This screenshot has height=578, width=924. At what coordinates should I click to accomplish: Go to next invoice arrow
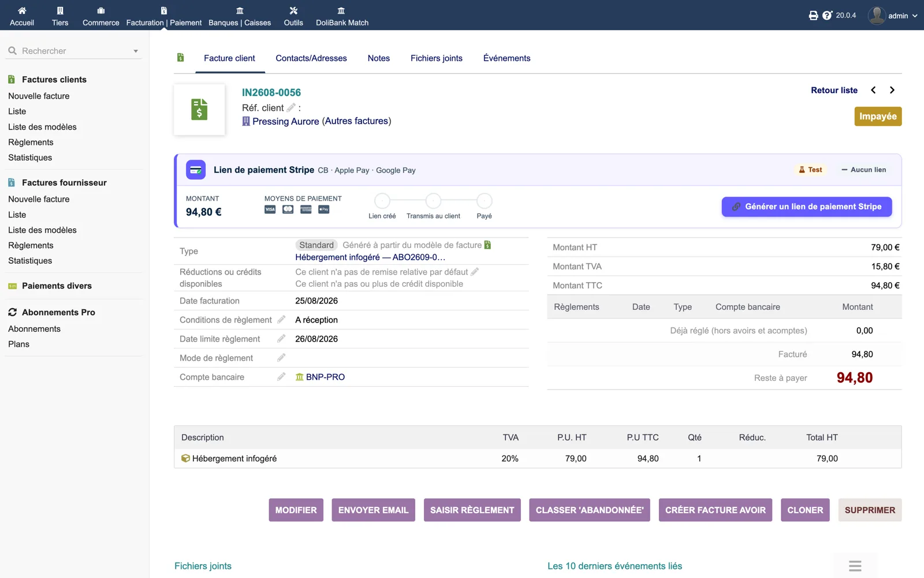point(892,90)
